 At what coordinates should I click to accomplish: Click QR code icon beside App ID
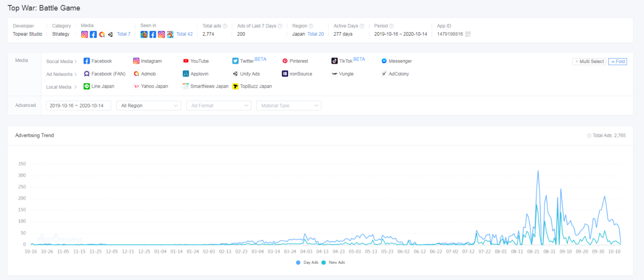pos(468,34)
